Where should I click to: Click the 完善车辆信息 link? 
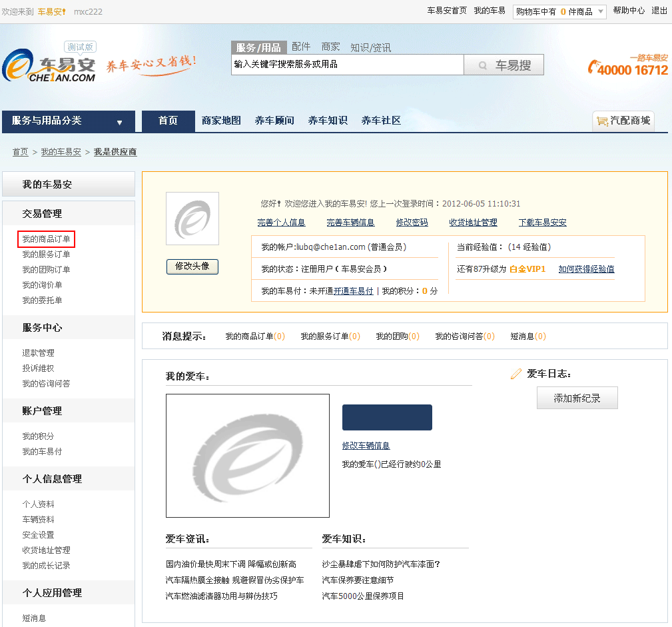tap(350, 223)
